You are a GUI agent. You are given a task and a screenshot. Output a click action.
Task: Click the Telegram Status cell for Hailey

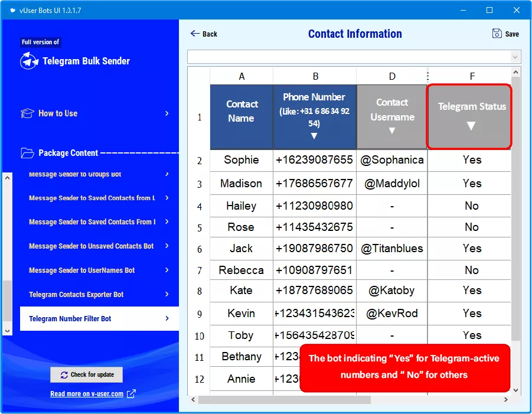[x=469, y=206]
